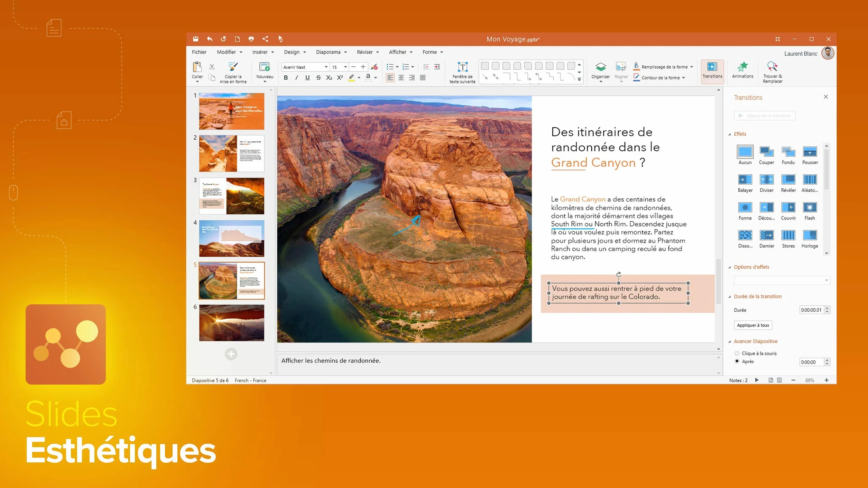Open the font size dropdown

pyautogui.click(x=345, y=67)
